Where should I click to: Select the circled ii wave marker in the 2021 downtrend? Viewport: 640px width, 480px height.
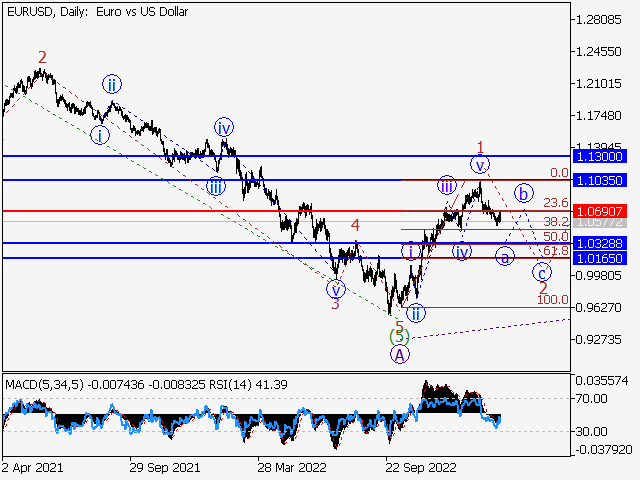[112, 84]
